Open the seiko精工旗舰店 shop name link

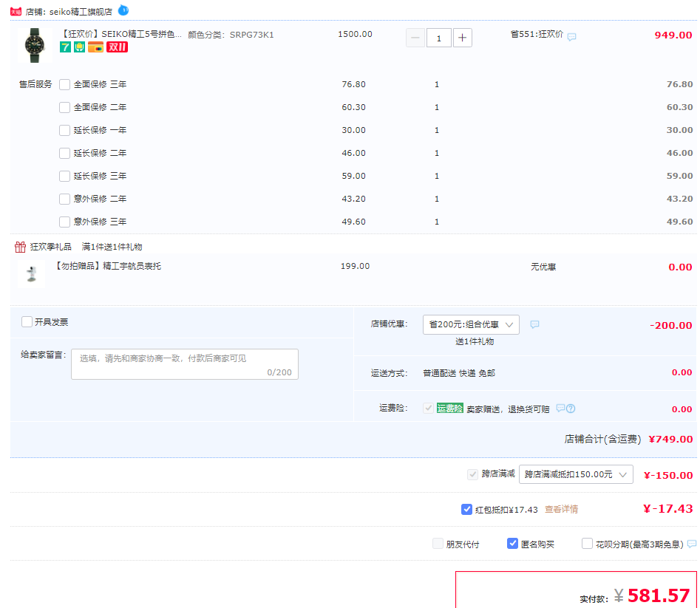[81, 12]
